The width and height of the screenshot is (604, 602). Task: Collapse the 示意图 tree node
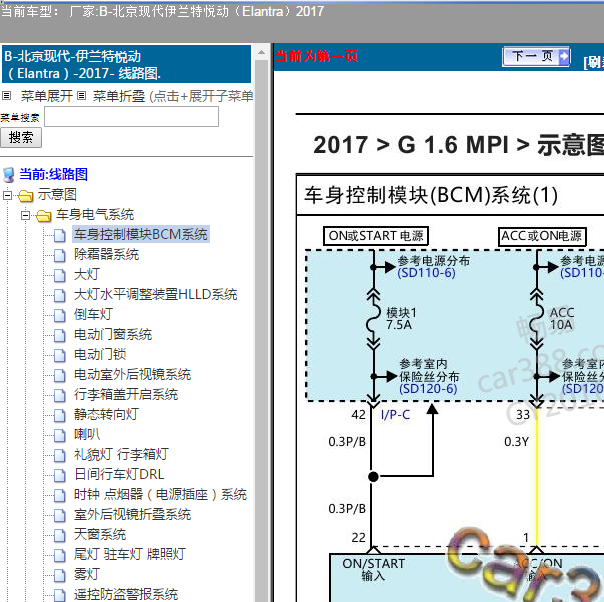(7, 195)
